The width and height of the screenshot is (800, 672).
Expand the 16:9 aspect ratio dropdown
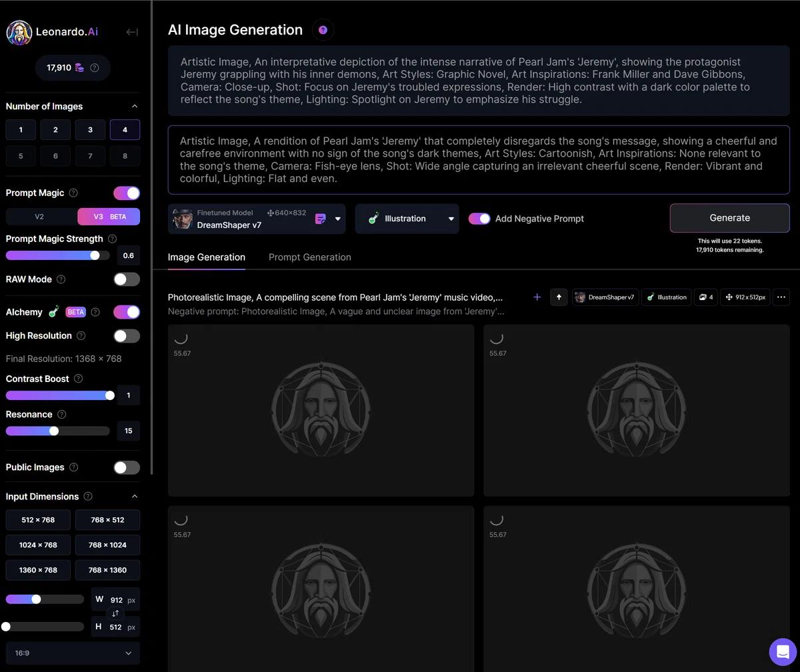[x=73, y=653]
